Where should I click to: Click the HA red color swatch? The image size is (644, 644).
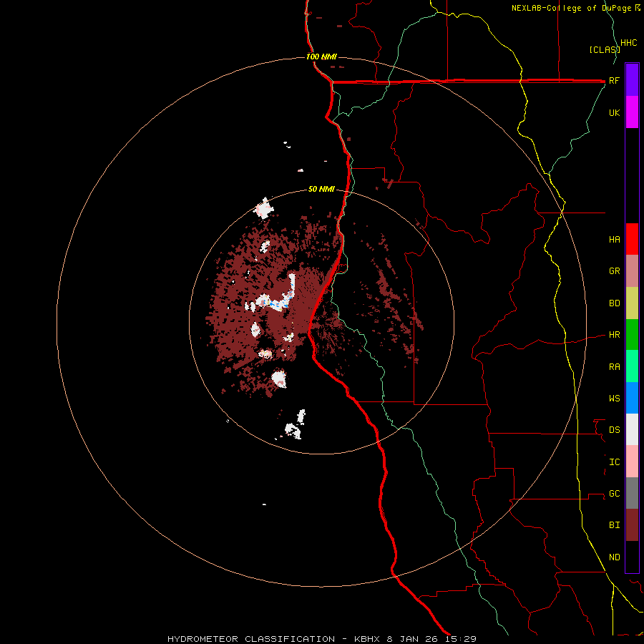pyautogui.click(x=632, y=239)
